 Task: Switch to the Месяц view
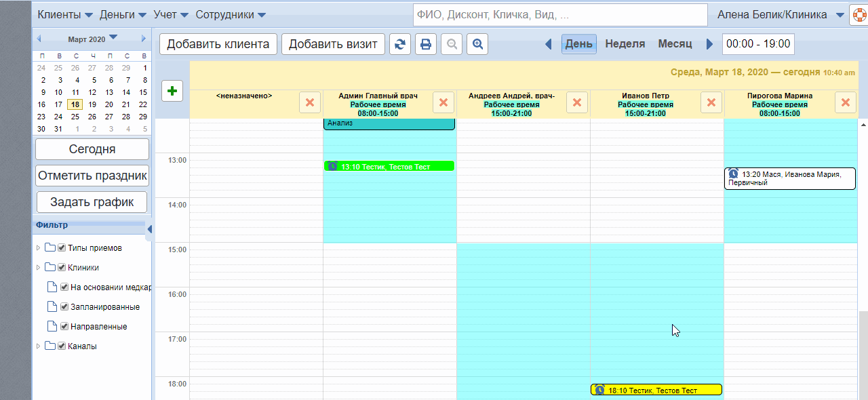pyautogui.click(x=675, y=44)
